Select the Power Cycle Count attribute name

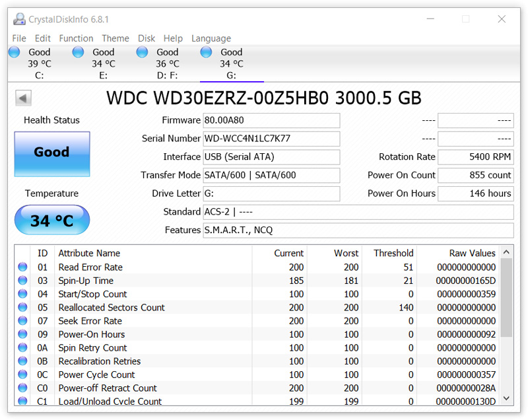[x=96, y=374]
